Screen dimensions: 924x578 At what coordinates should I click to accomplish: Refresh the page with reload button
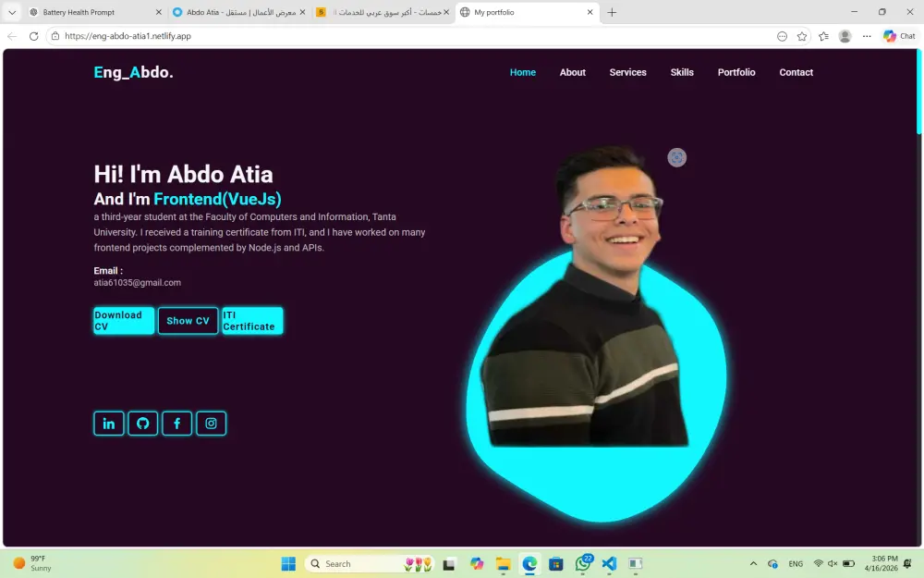tap(33, 36)
